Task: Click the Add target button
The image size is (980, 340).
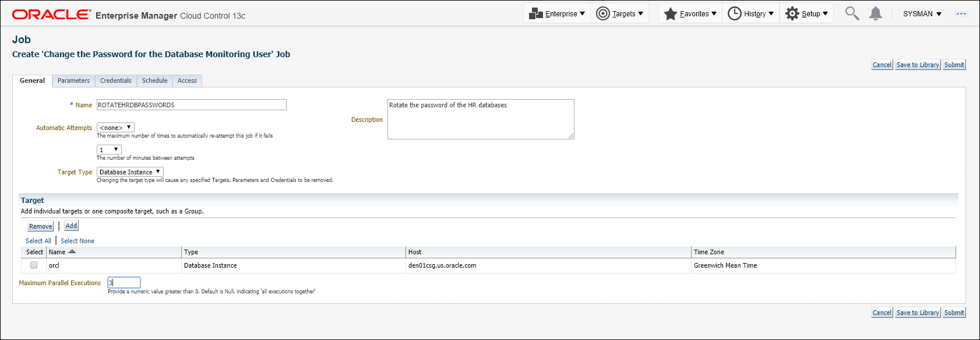Action: coord(71,226)
